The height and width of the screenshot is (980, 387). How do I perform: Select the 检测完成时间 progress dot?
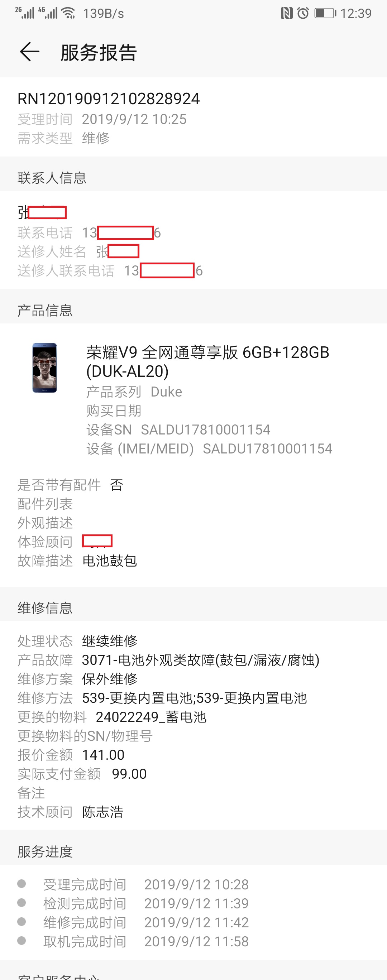22,902
